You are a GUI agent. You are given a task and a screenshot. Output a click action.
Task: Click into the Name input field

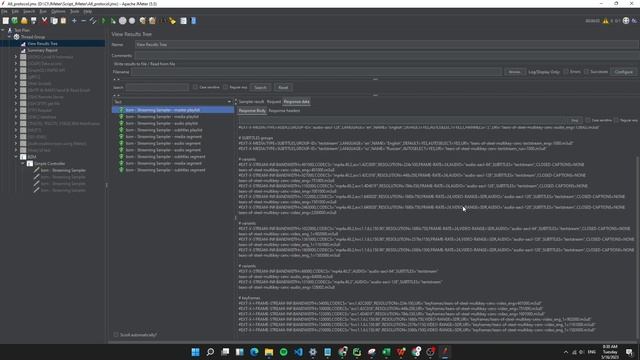click(x=387, y=44)
